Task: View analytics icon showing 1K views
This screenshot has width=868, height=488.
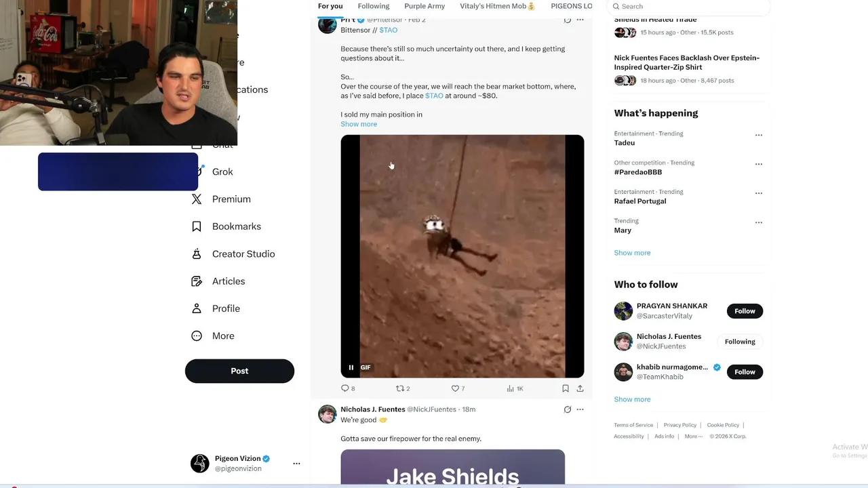Action: [511, 388]
